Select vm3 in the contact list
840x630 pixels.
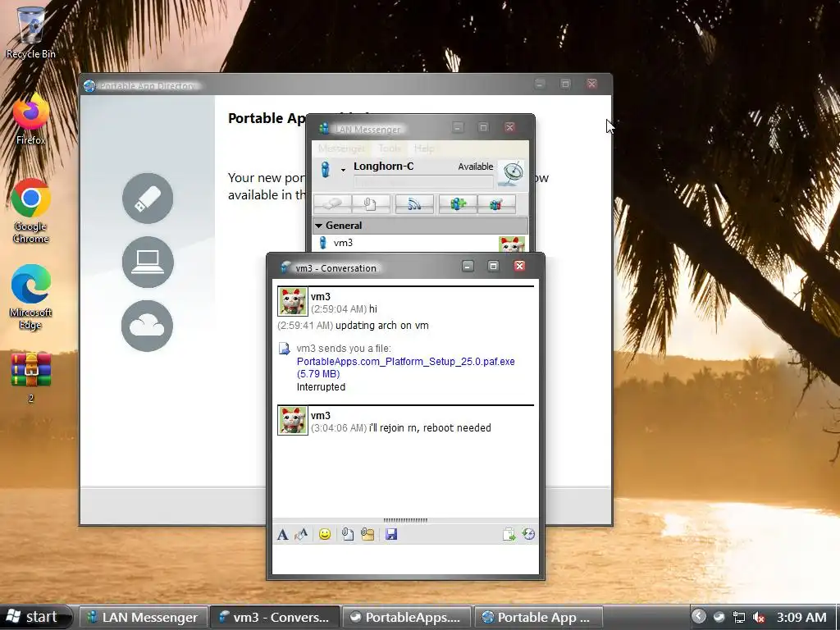(420, 243)
